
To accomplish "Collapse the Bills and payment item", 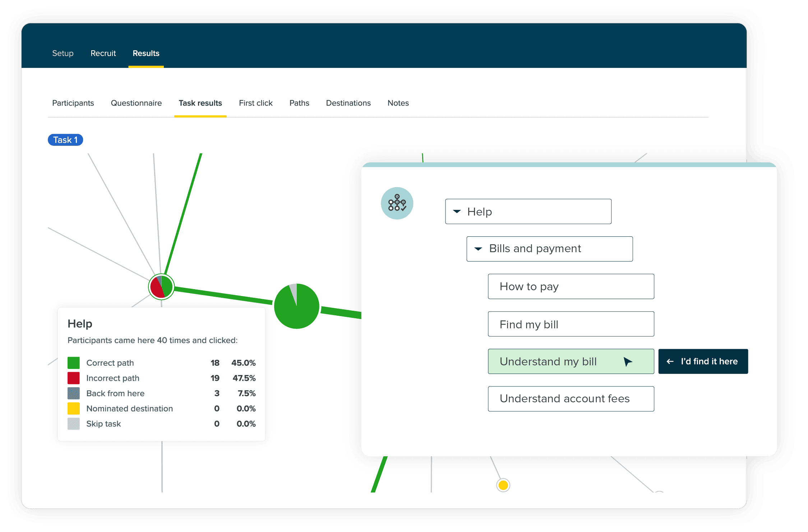I will click(478, 249).
